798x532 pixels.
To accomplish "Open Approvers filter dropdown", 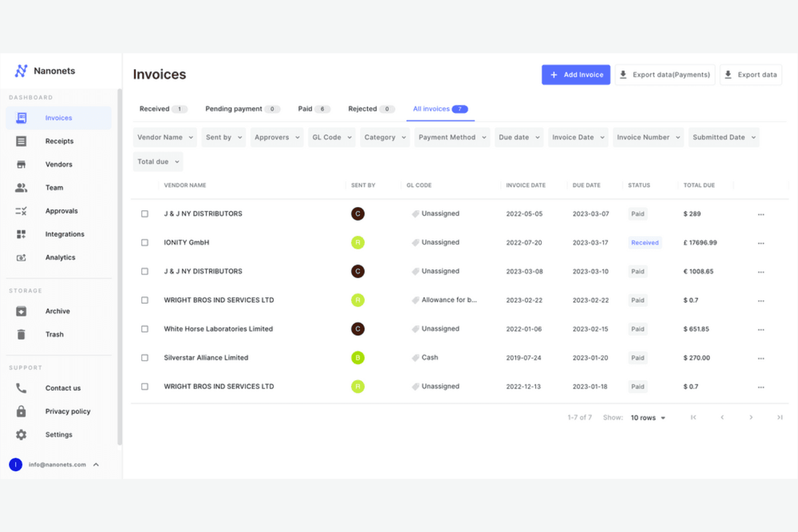I will [277, 137].
